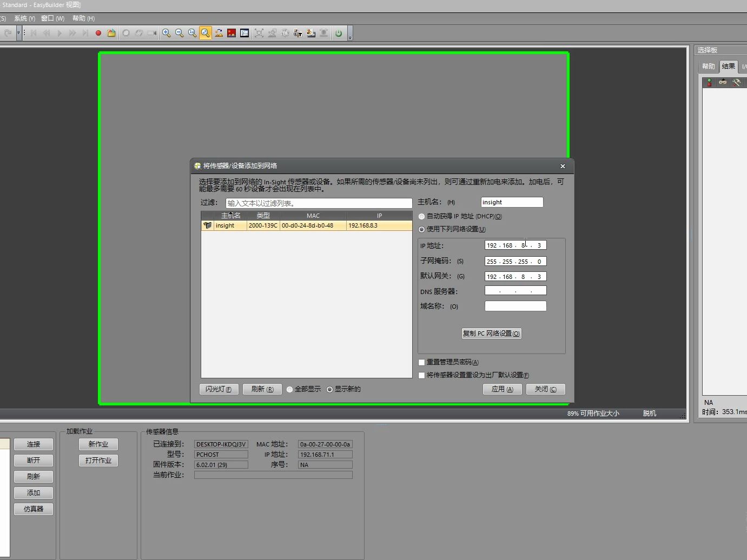Click the 关闭 button in dialog

coord(546,389)
